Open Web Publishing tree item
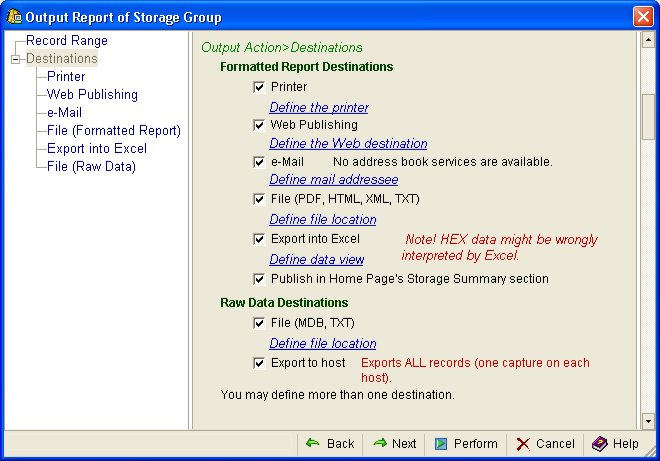660x461 pixels. point(92,95)
